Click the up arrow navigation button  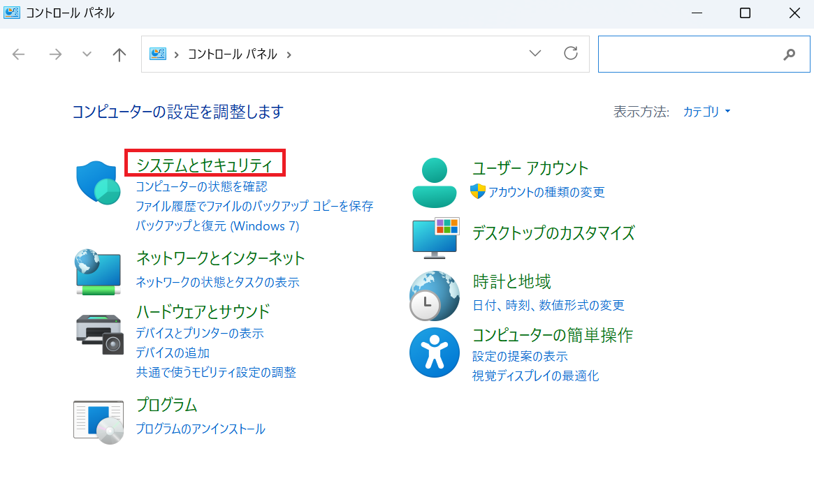[x=119, y=54]
